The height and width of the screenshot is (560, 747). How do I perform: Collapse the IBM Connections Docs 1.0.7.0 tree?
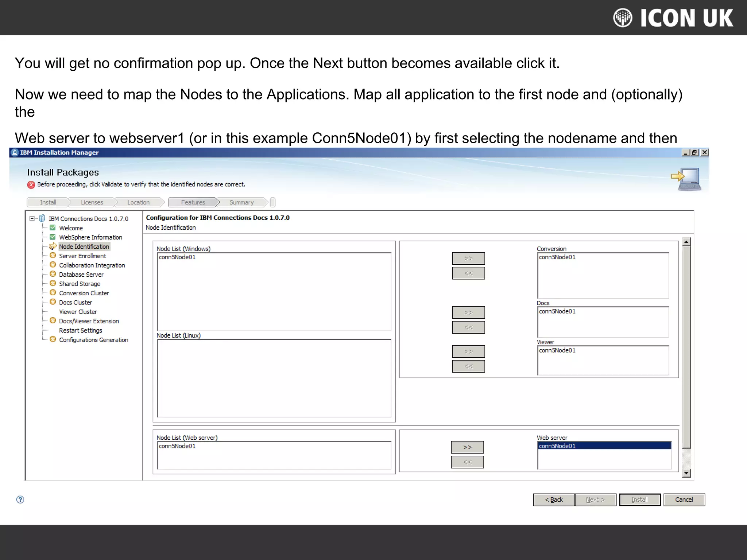[x=32, y=218]
